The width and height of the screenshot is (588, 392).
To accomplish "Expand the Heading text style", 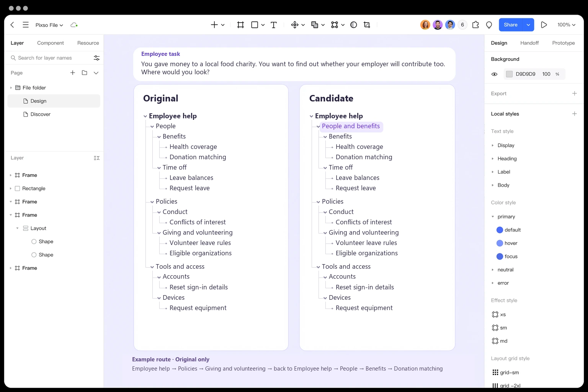I will pos(493,158).
